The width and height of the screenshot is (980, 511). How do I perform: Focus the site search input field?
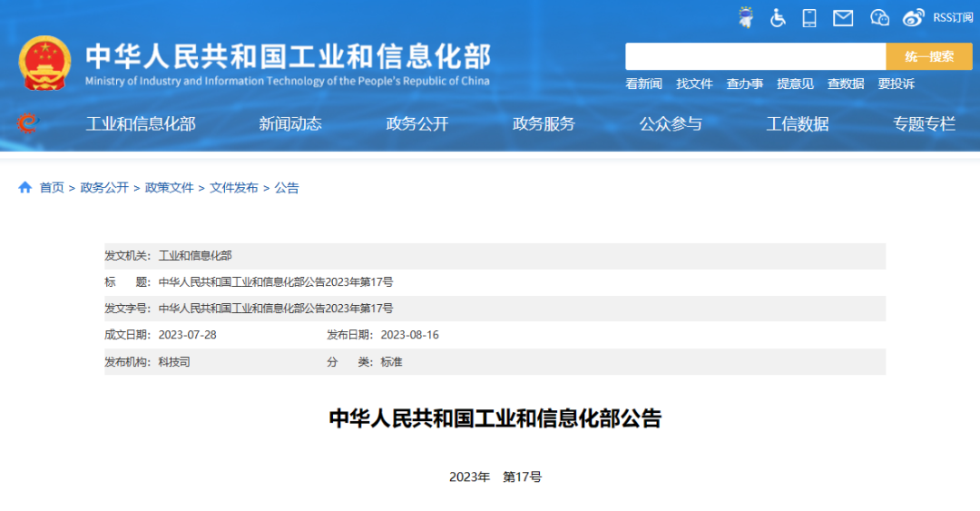pos(755,56)
